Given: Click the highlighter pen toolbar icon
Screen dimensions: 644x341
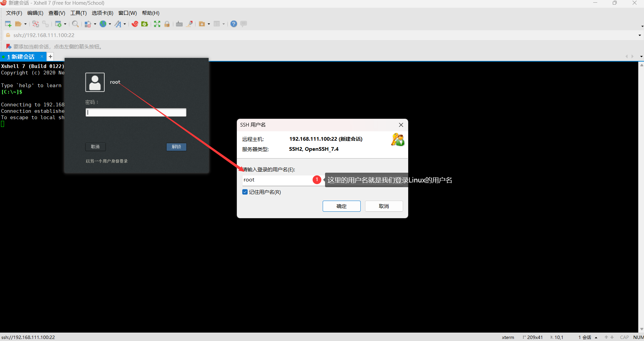Looking at the screenshot, I should click(190, 24).
